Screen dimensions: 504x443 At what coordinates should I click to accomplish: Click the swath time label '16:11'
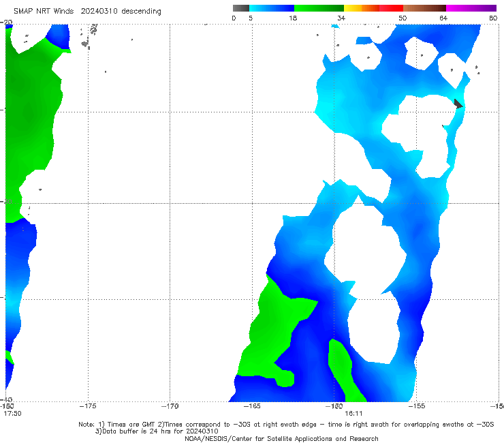pyautogui.click(x=353, y=414)
